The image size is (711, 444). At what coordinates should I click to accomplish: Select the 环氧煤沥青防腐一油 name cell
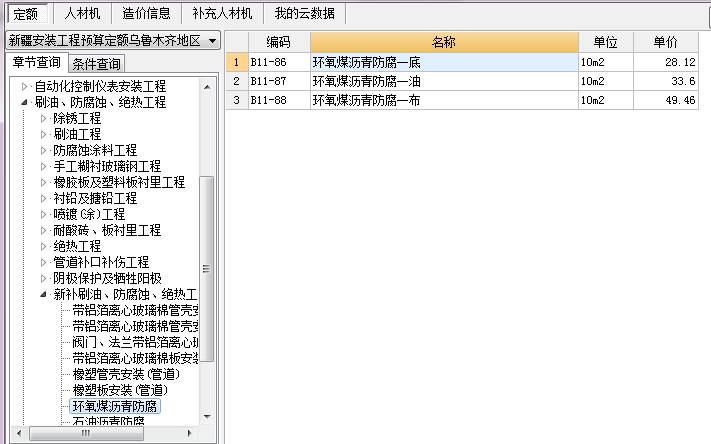click(444, 81)
